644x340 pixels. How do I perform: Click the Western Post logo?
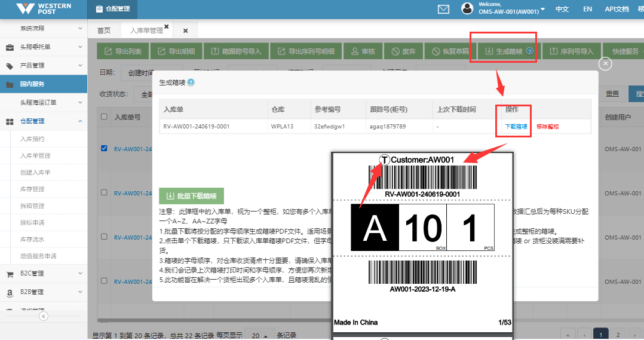point(44,8)
